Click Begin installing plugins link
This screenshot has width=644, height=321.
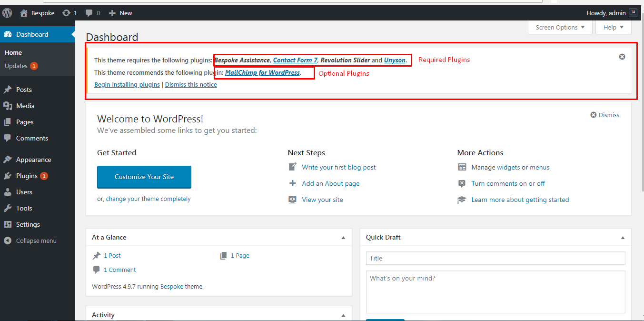point(127,84)
